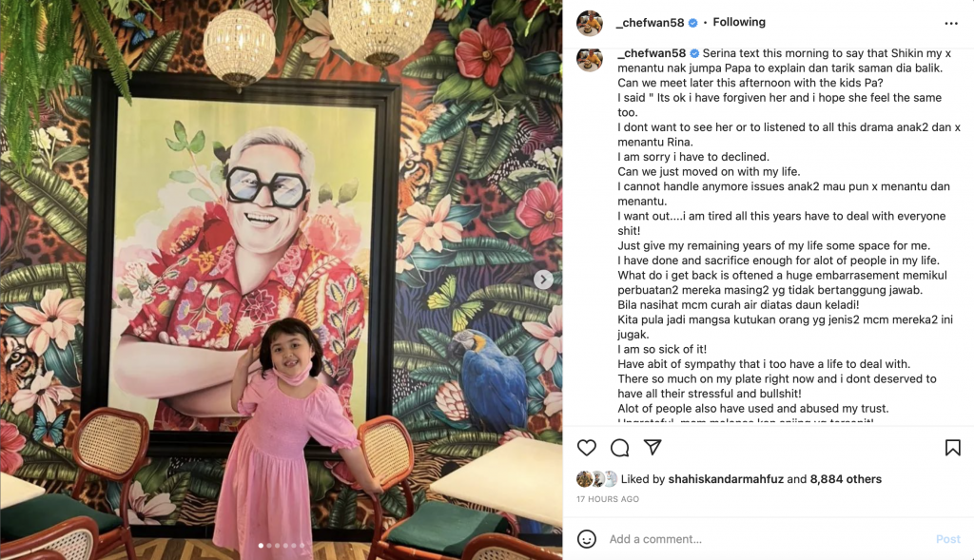This screenshot has width=974, height=560.
Task: Go to next photo with arrow
Action: (543, 280)
